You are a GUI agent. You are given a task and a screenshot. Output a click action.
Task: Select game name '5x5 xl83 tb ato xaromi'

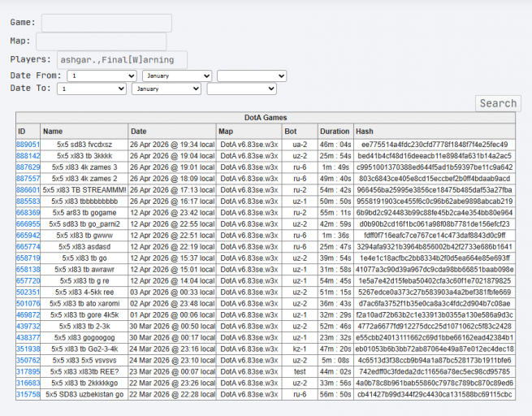click(x=84, y=304)
